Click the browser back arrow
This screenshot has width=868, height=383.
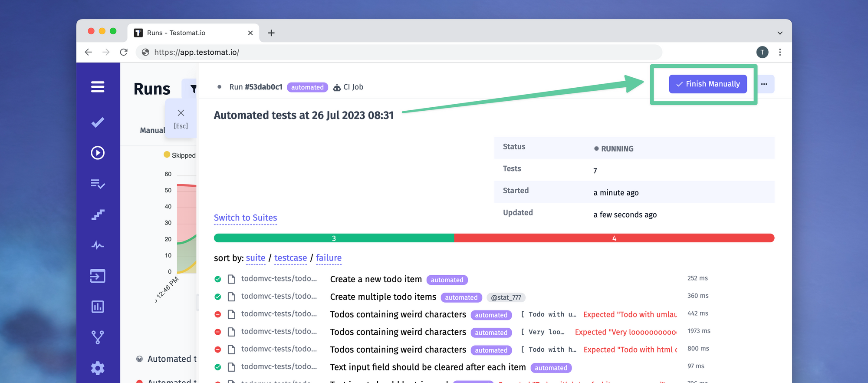[89, 52]
